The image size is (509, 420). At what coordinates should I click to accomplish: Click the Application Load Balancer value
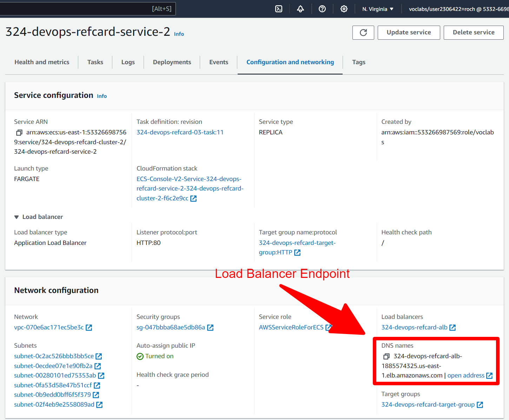click(50, 243)
